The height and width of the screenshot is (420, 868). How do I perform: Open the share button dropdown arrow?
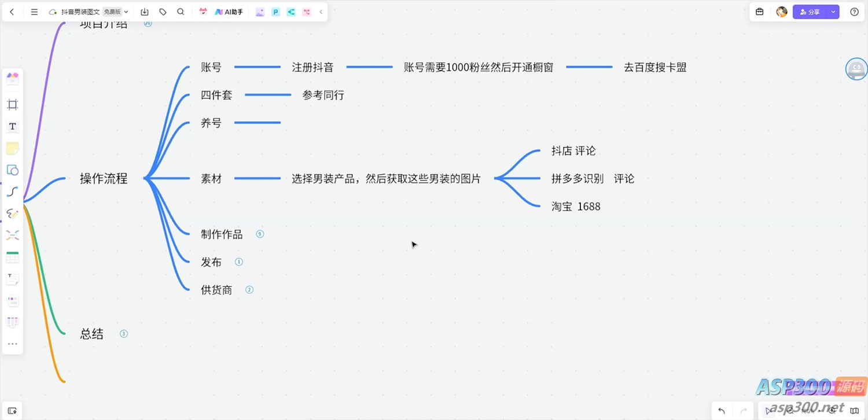point(833,12)
